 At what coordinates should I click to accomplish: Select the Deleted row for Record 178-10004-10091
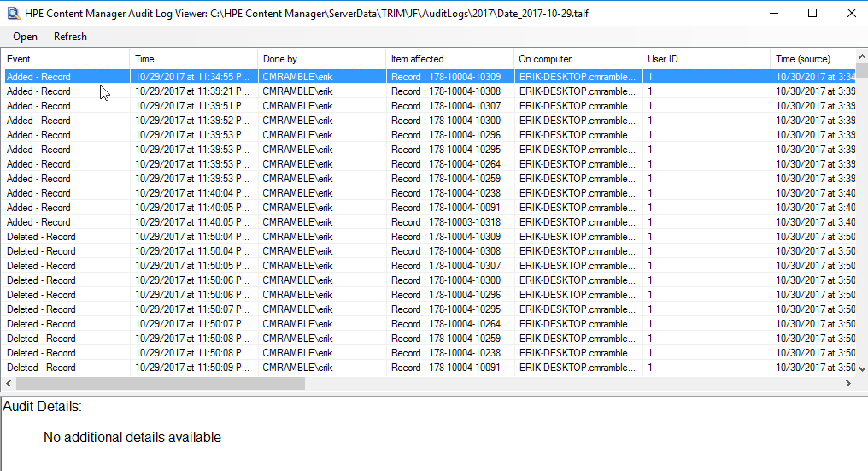(x=429, y=368)
